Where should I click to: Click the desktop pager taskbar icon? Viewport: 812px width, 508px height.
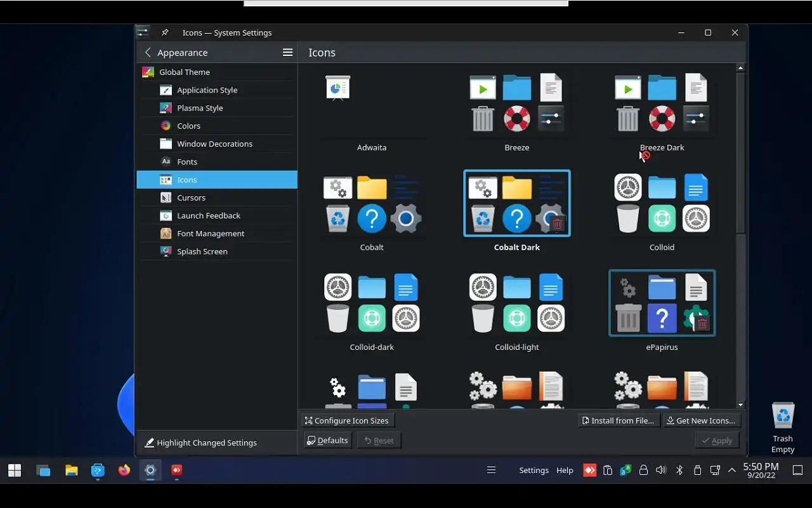tap(43, 471)
